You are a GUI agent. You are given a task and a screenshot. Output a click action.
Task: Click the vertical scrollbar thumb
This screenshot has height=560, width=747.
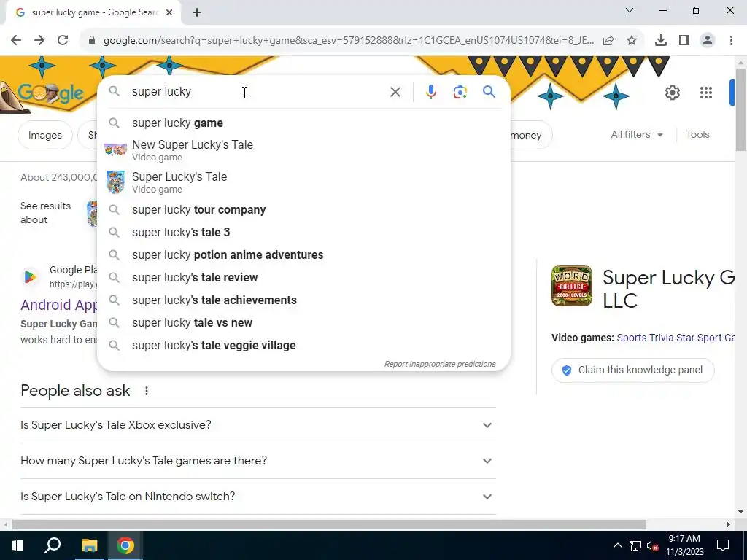point(741,109)
